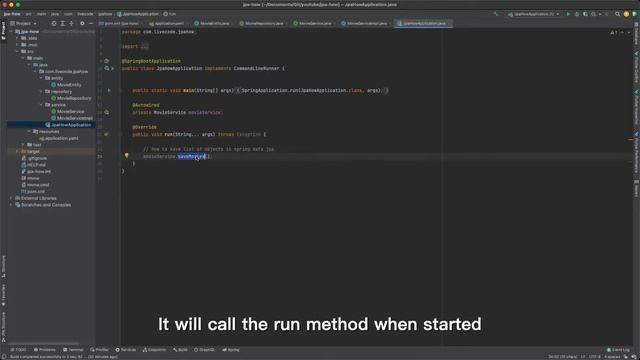640x360 pixels.
Task: Click the UTF-8 encoding in status bar
Action: [x=595, y=357]
